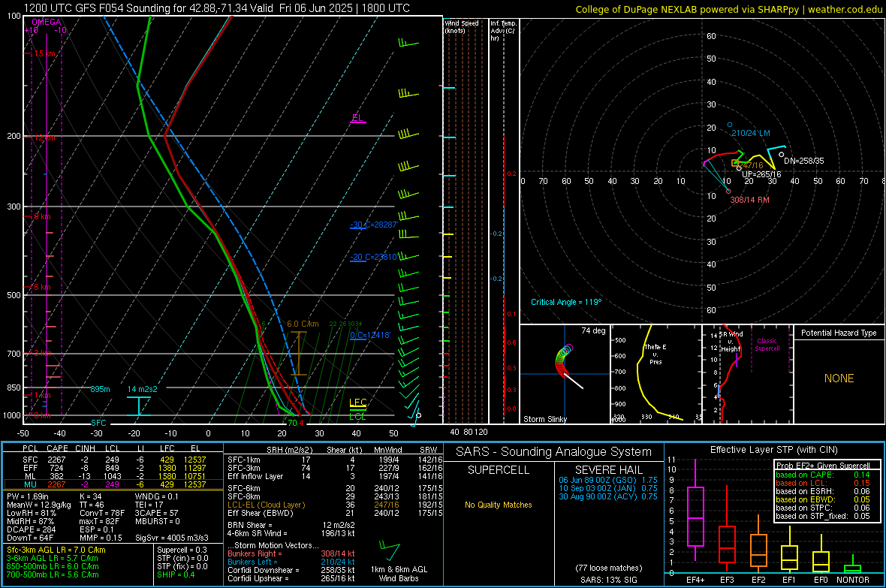Click the Potential Hazard Type header

point(839,333)
